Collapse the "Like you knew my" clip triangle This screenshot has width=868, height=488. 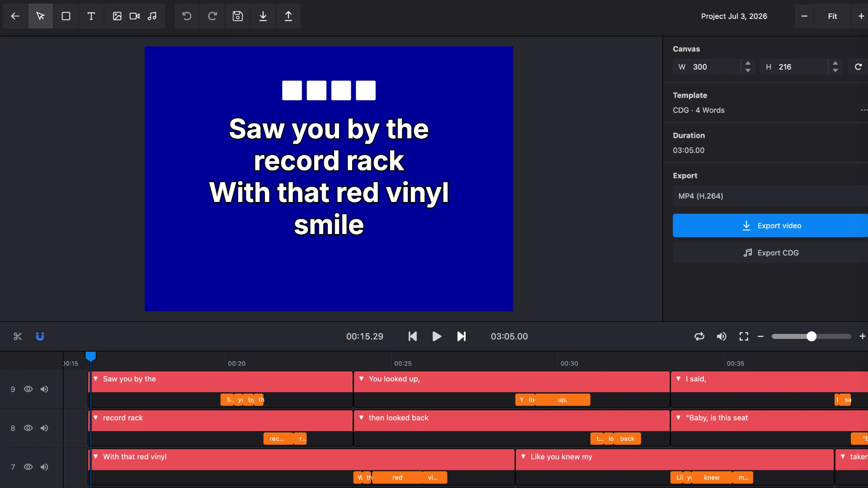(524, 456)
